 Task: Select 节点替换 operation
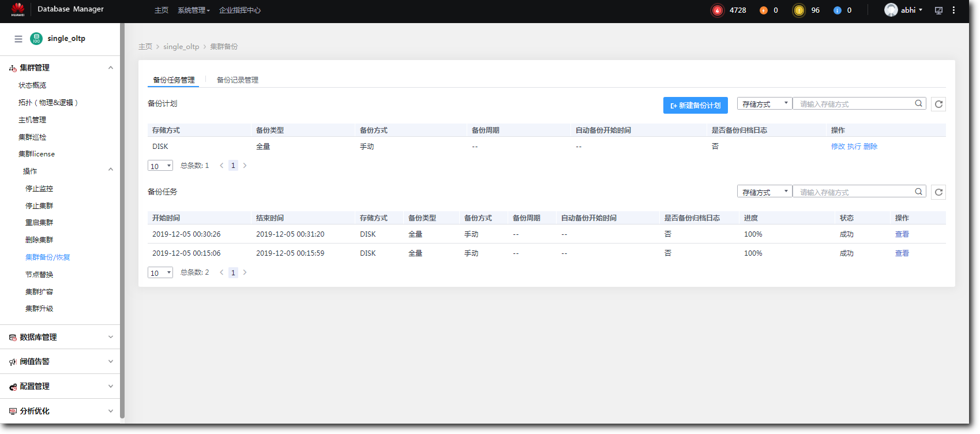pyautogui.click(x=39, y=275)
